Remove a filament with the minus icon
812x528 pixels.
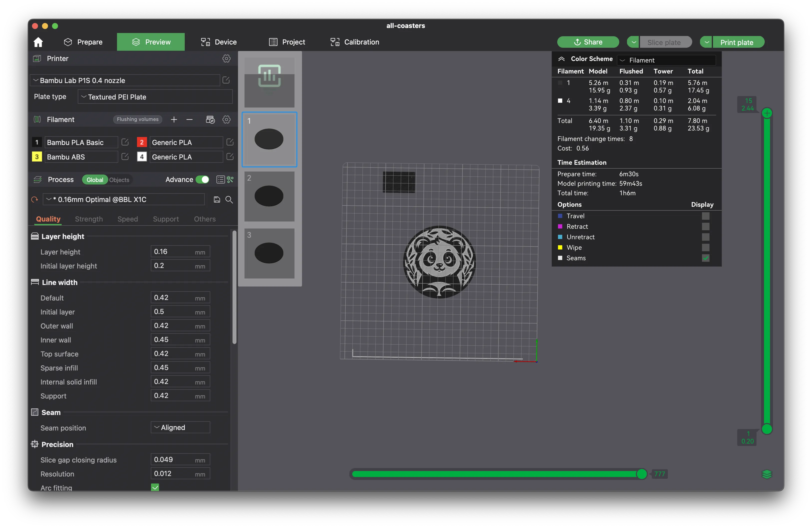(189, 119)
